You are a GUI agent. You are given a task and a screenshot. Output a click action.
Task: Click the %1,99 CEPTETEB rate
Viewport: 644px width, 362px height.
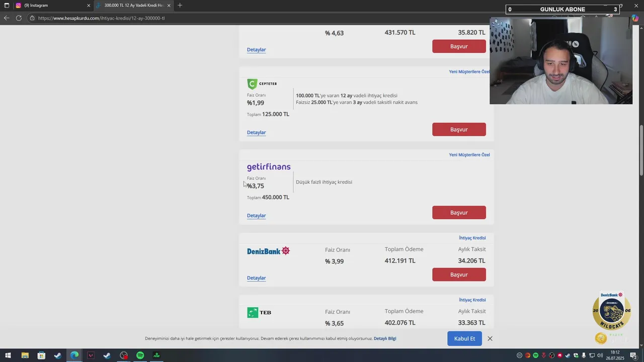click(x=255, y=103)
